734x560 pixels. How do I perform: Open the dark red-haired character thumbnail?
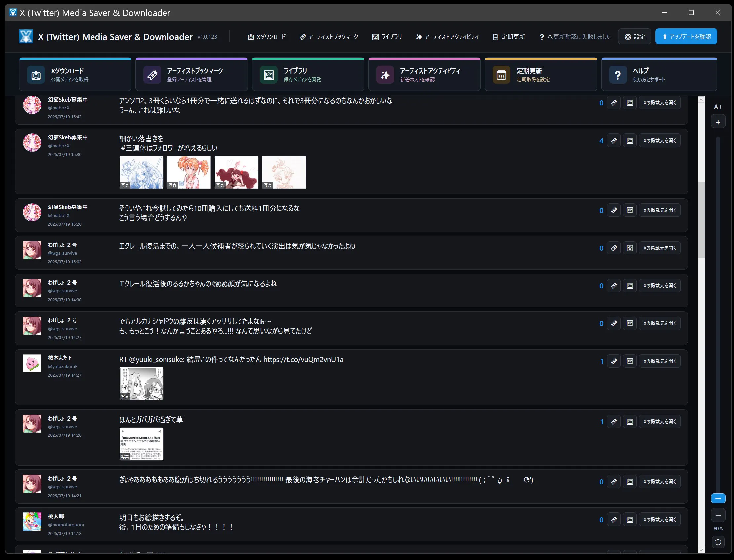click(x=236, y=172)
